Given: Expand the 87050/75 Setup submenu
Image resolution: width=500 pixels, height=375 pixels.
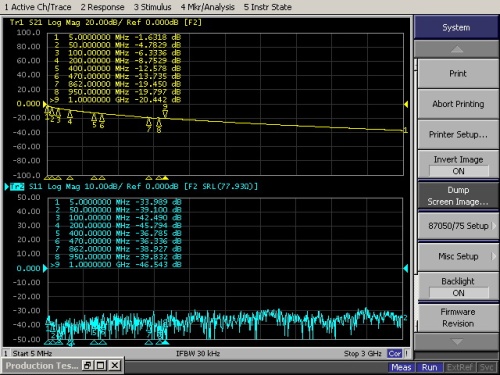Looking at the screenshot, I should (458, 226).
